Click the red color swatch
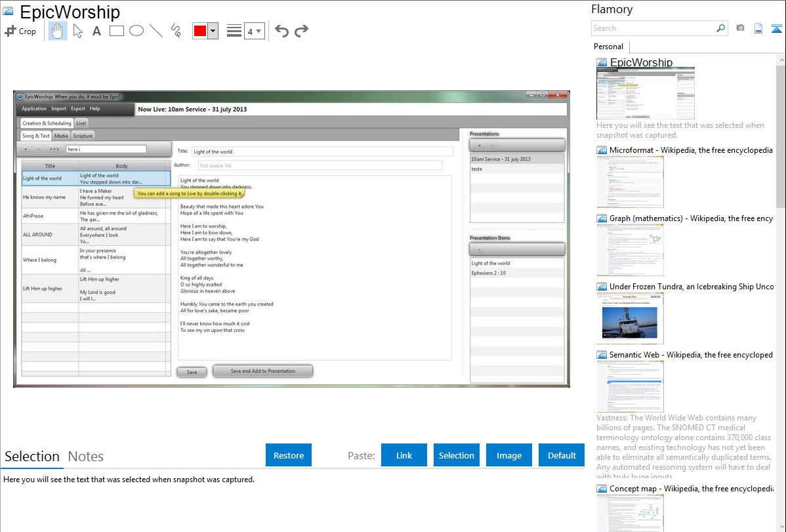The image size is (786, 532). click(200, 31)
